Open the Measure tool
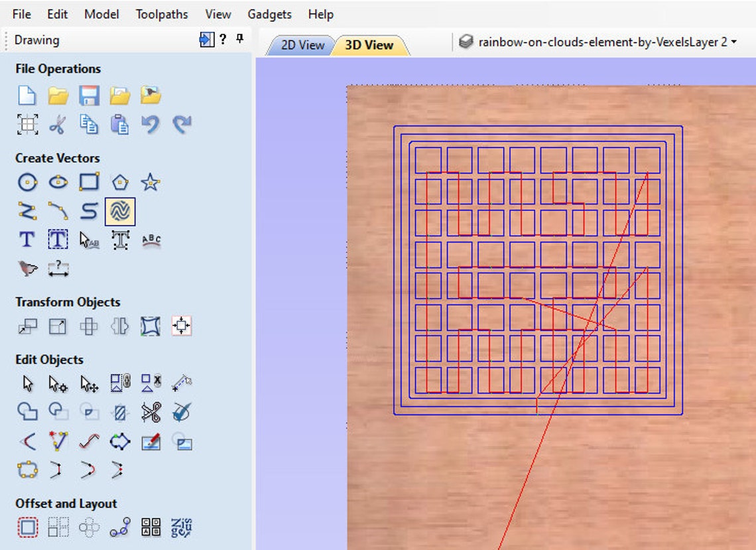Screen dimensions: 756x550 coord(58,269)
